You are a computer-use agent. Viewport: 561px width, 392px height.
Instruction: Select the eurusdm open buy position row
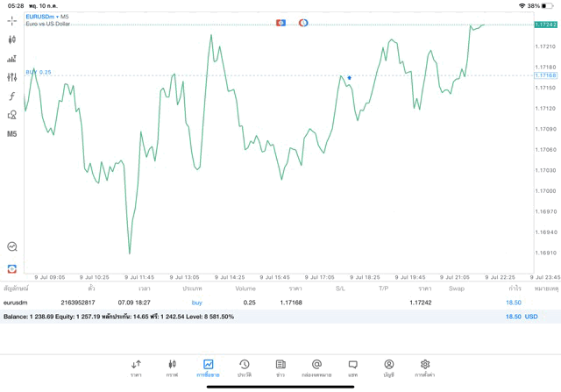pyautogui.click(x=263, y=303)
